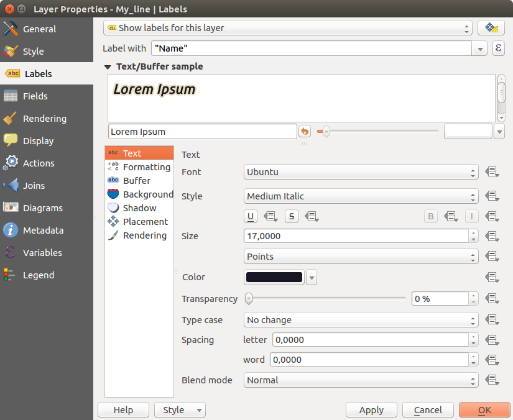Click data-defined override icon for Color
The width and height of the screenshot is (513, 420).
point(492,277)
